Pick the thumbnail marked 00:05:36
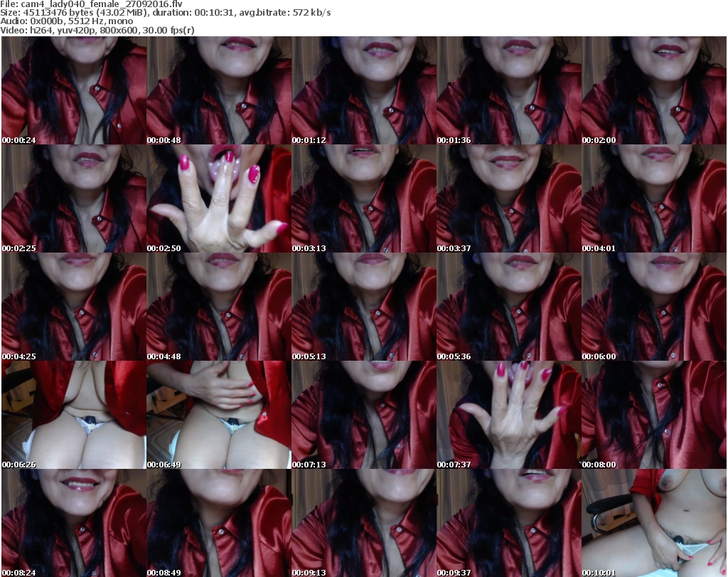The height and width of the screenshot is (577, 728). pos(509,307)
